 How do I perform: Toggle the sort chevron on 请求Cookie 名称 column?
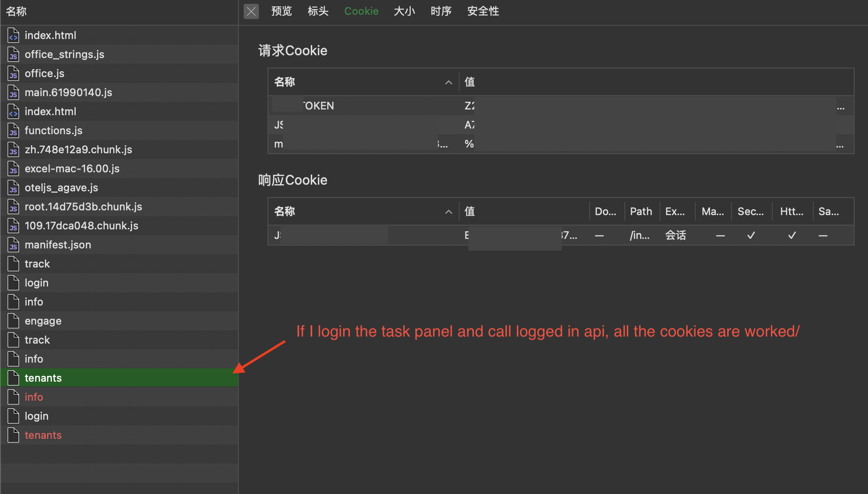(x=448, y=82)
